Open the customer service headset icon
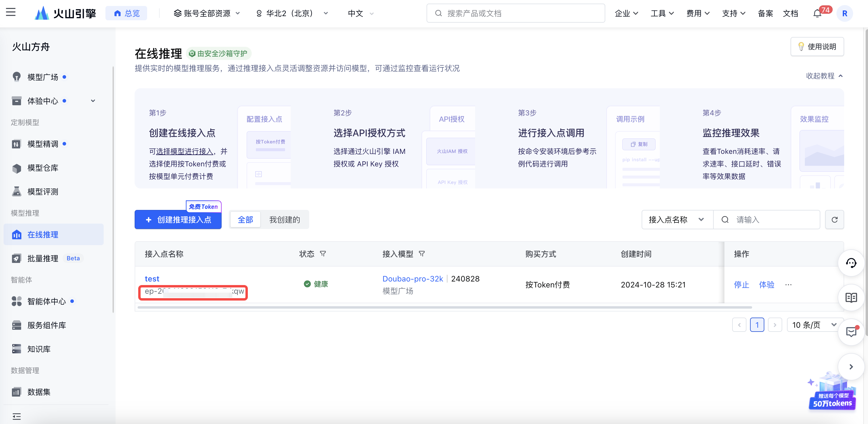The height and width of the screenshot is (424, 868). point(851,263)
